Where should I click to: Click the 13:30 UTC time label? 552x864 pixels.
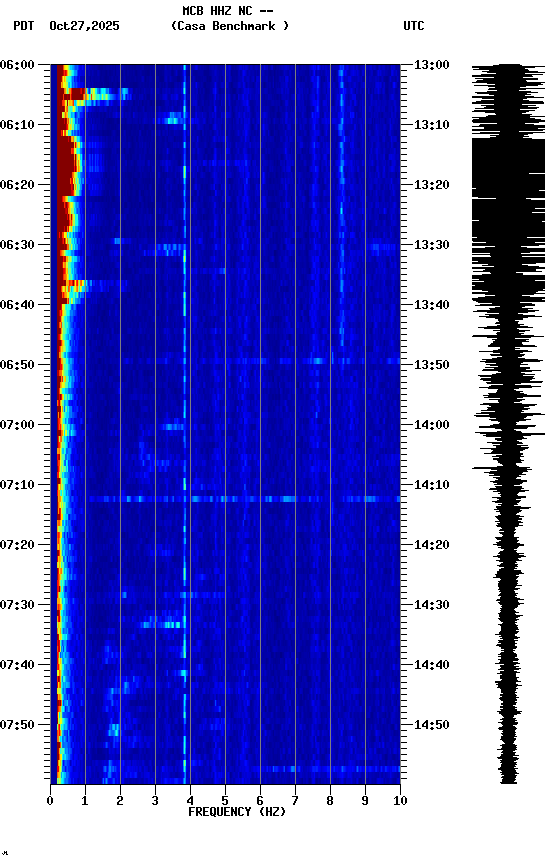pyautogui.click(x=432, y=245)
